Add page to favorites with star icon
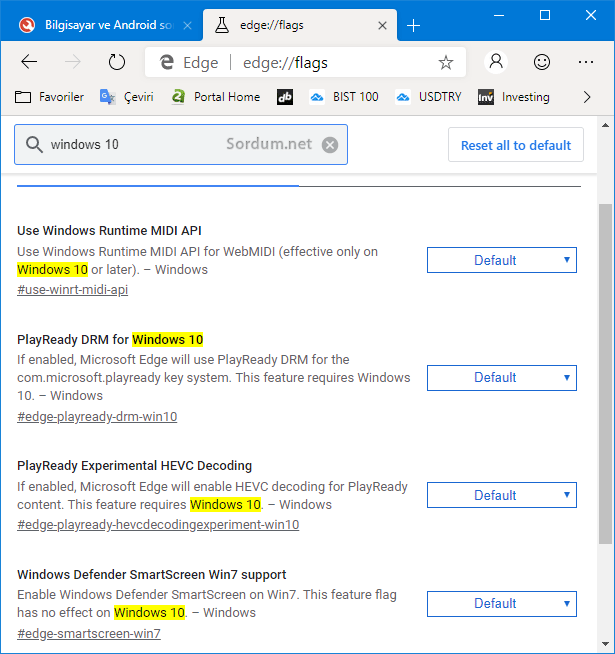 tap(446, 63)
